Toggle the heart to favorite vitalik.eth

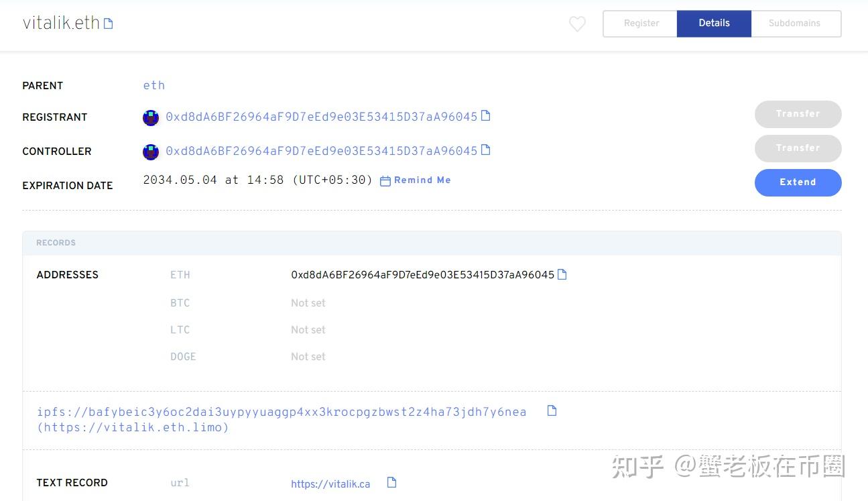point(576,23)
